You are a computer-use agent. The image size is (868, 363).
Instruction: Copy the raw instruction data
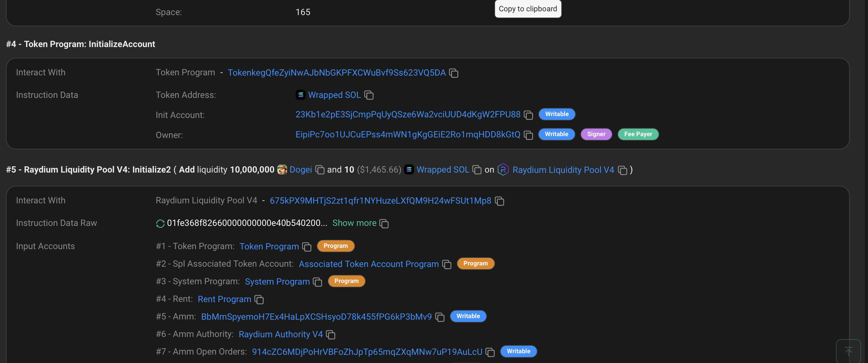pos(384,223)
